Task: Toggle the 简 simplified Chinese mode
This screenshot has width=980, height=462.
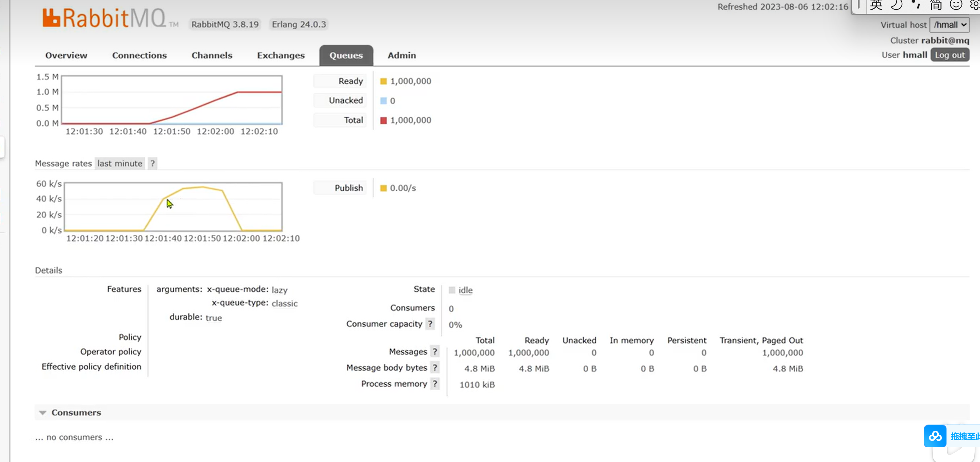Action: [x=935, y=5]
